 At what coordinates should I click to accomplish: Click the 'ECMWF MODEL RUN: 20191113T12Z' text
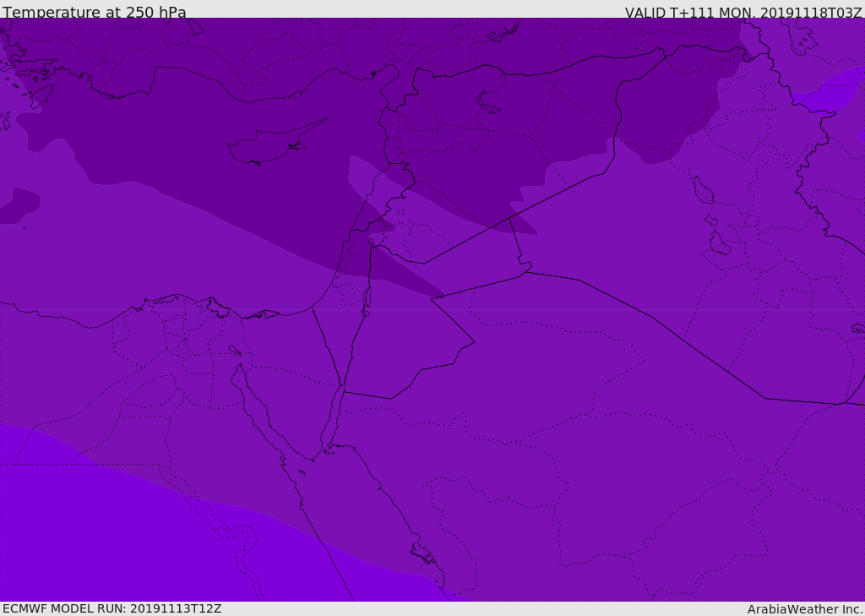pyautogui.click(x=112, y=608)
